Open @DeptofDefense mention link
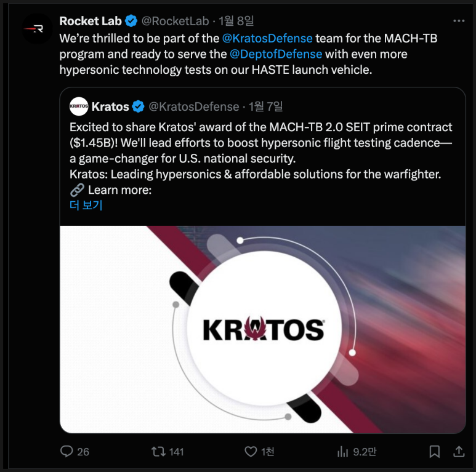The image size is (476, 472). pyautogui.click(x=276, y=54)
